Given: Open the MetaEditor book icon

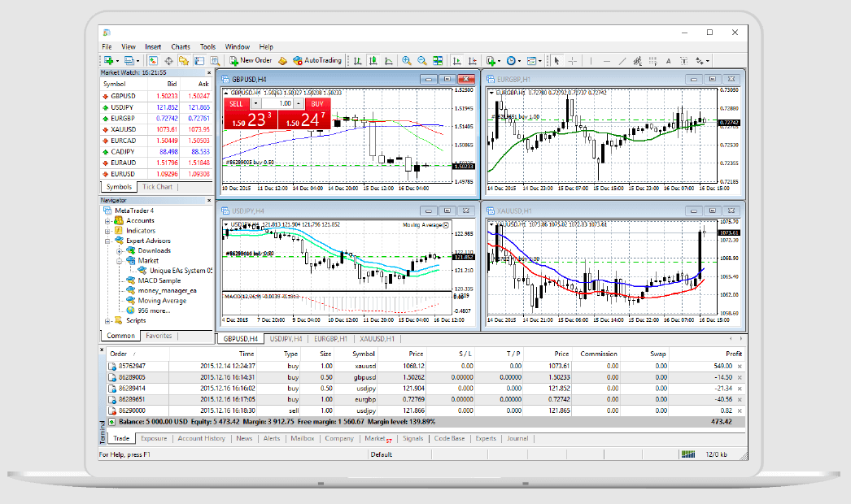Looking at the screenshot, I should [282, 60].
